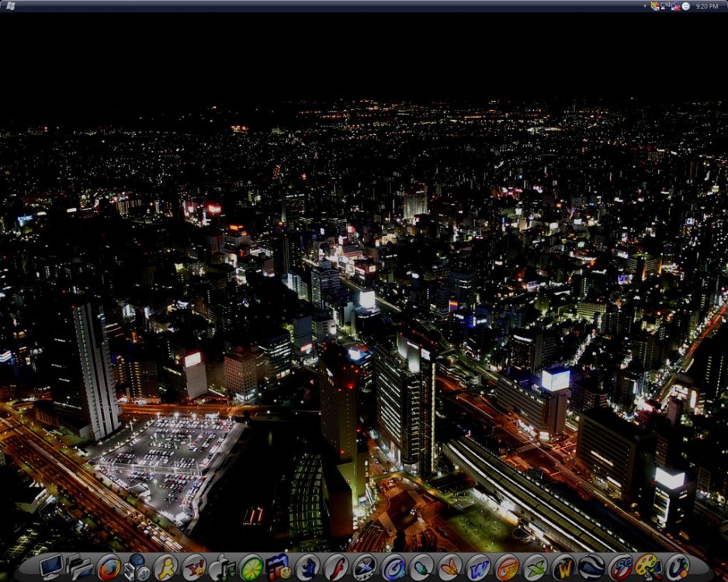Expand hidden system tray icons arrow
Viewport: 728px width, 582px height.
click(x=645, y=6)
